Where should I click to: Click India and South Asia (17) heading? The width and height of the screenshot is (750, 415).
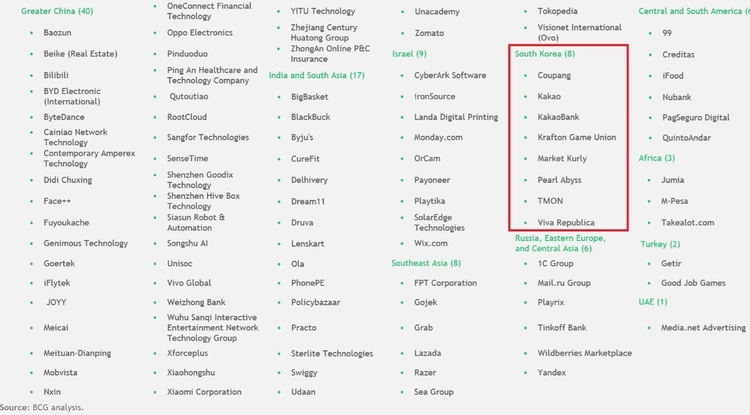tap(316, 75)
